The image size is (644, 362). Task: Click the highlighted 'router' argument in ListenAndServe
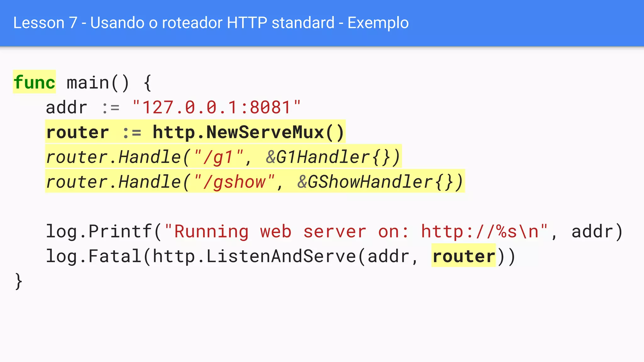pos(464,256)
